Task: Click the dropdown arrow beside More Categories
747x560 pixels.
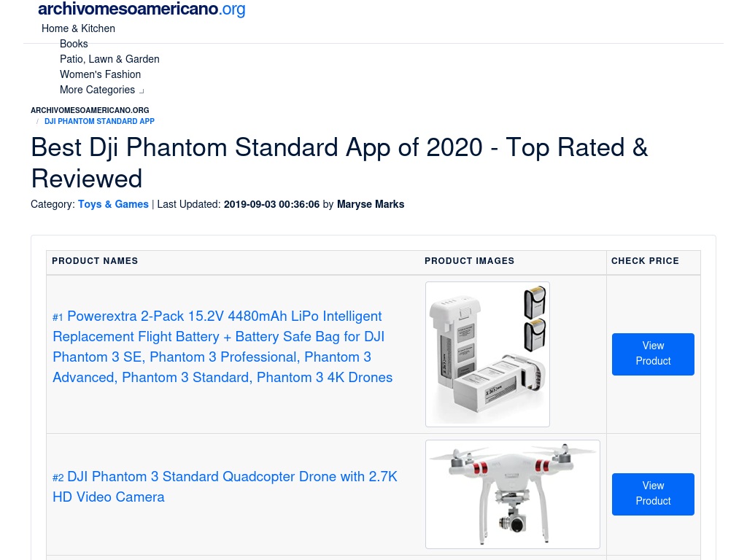Action: click(142, 91)
